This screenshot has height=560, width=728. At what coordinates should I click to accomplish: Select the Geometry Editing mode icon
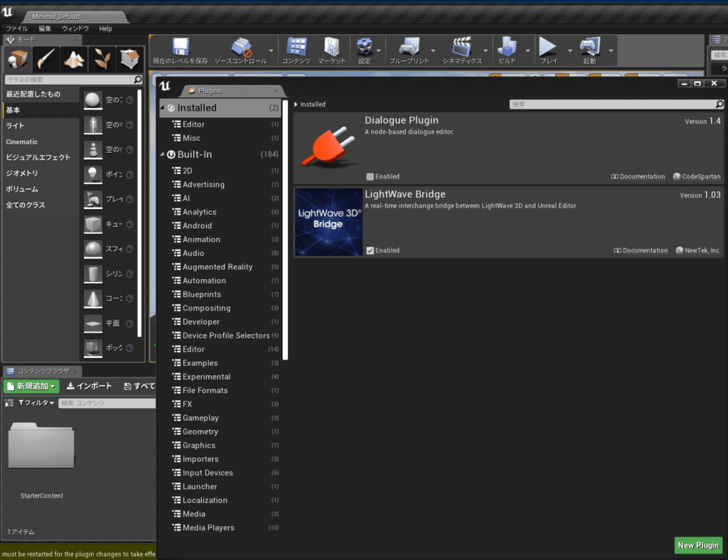tap(130, 59)
